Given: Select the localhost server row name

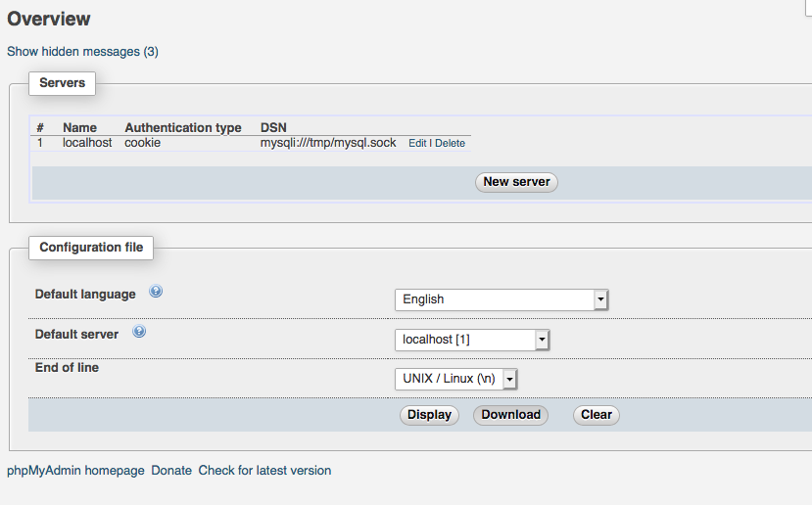Looking at the screenshot, I should 87,143.
